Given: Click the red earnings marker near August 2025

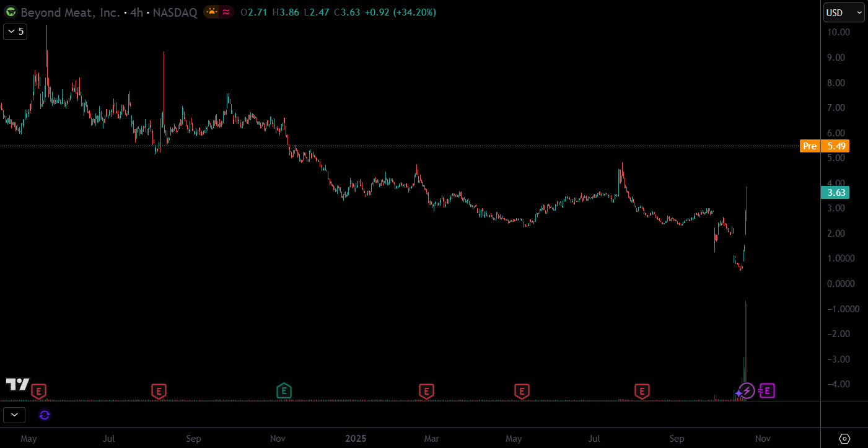Looking at the screenshot, I should point(642,391).
